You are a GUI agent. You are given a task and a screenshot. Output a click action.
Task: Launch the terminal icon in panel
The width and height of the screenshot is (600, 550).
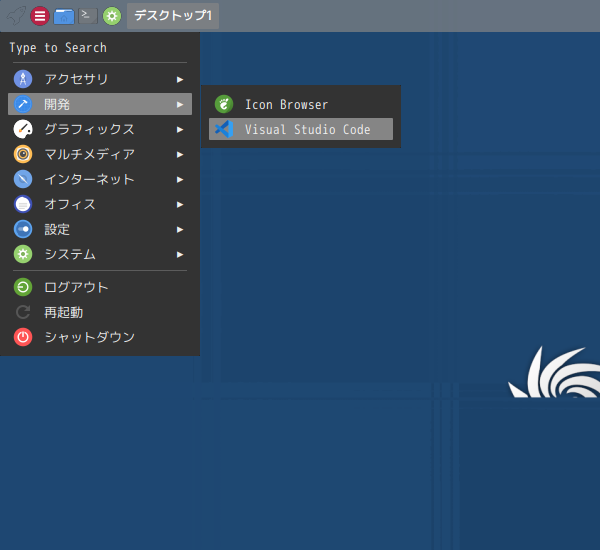pos(88,16)
